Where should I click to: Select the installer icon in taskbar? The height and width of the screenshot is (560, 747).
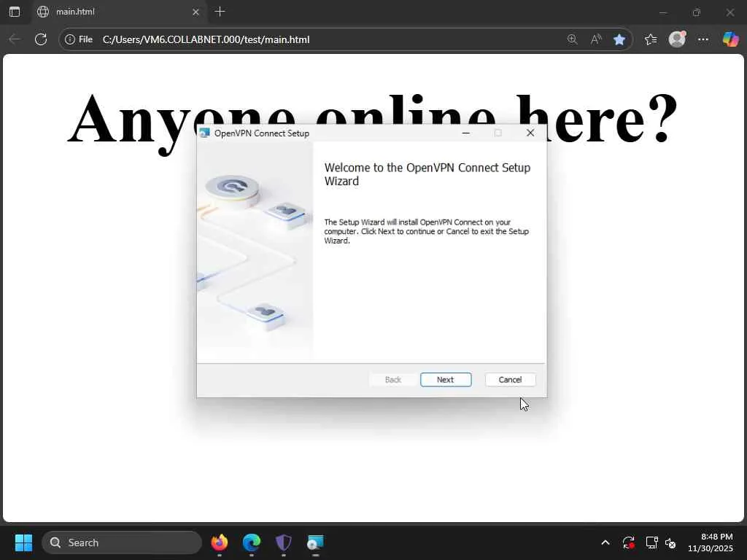click(x=315, y=542)
